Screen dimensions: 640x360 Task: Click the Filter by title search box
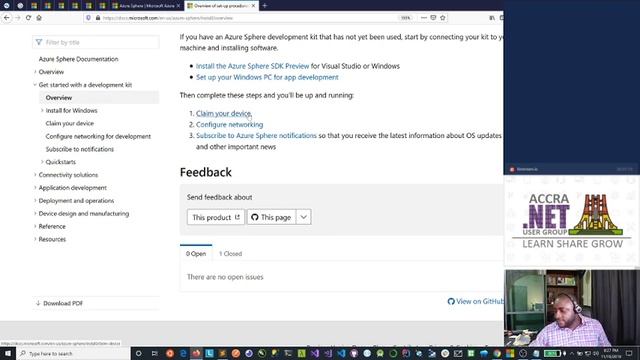click(96, 42)
